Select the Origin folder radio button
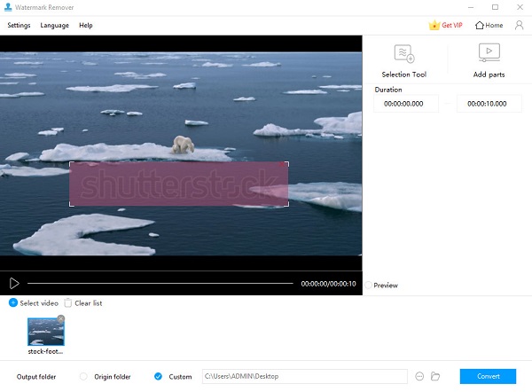 click(83, 376)
